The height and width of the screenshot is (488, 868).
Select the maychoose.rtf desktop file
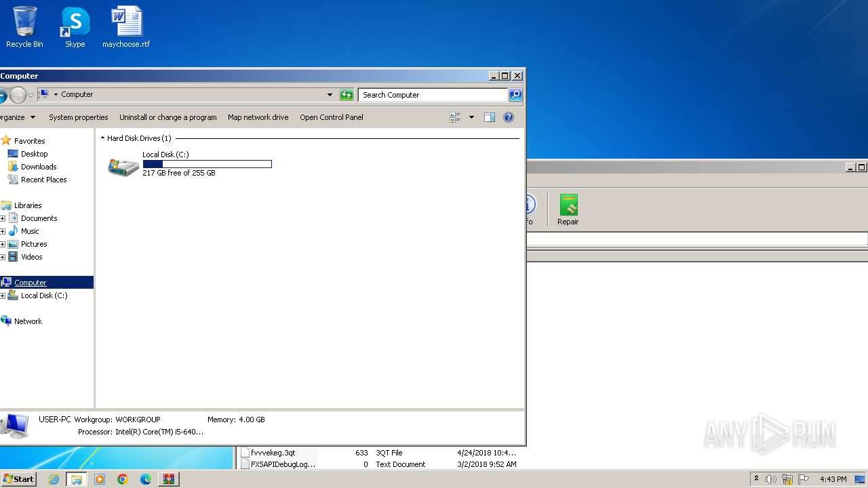tap(126, 27)
